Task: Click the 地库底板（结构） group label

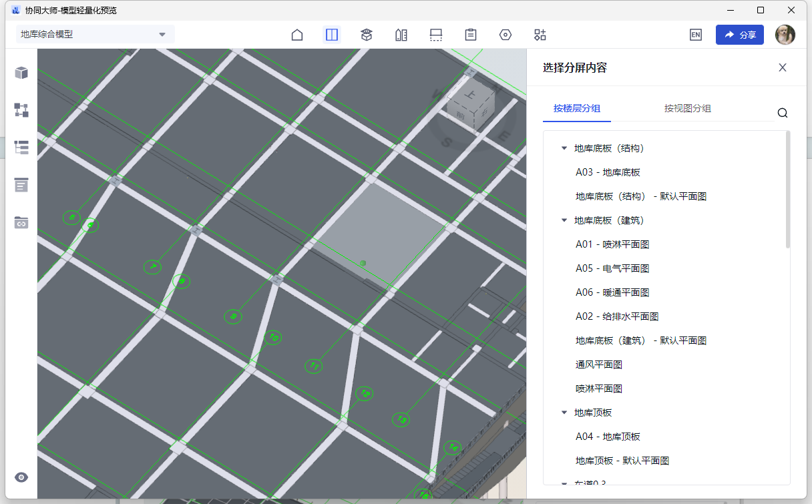Action: [609, 148]
